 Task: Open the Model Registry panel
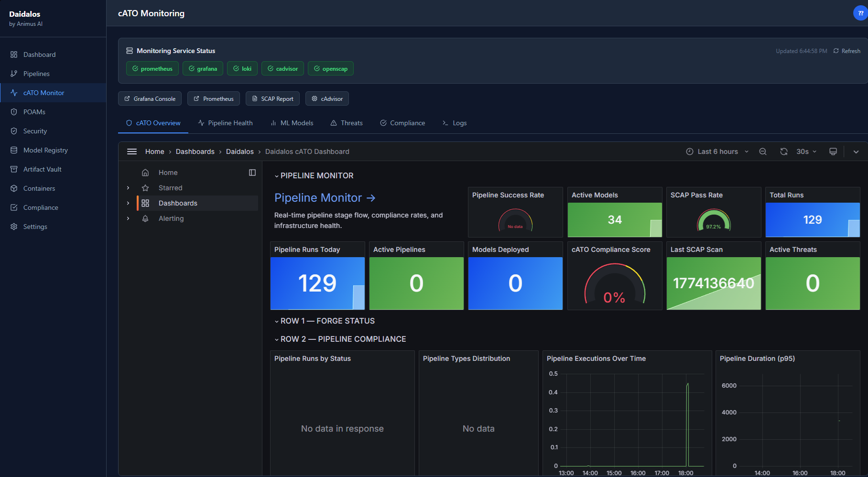pos(46,150)
